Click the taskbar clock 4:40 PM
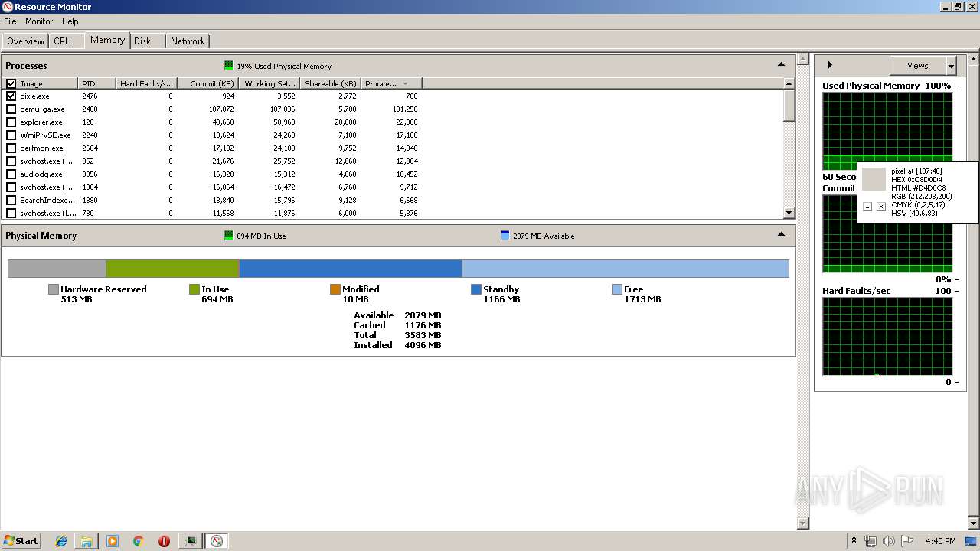This screenshot has width=980, height=551. coord(940,541)
